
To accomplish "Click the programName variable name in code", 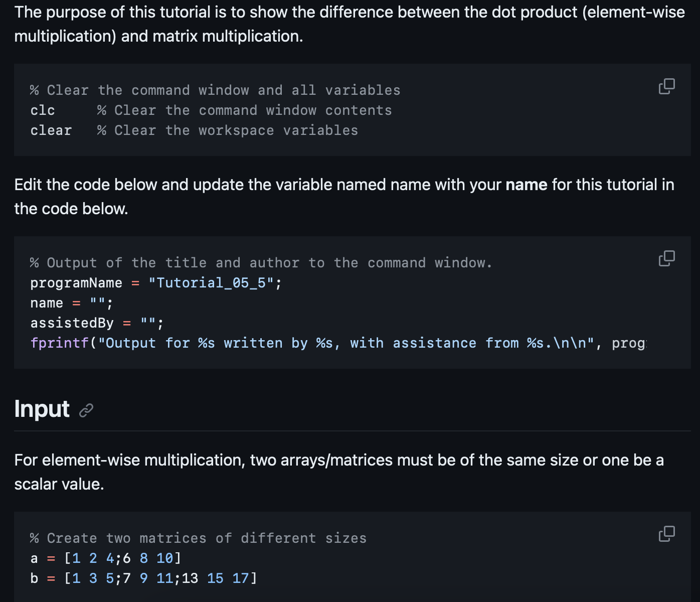I will (76, 282).
